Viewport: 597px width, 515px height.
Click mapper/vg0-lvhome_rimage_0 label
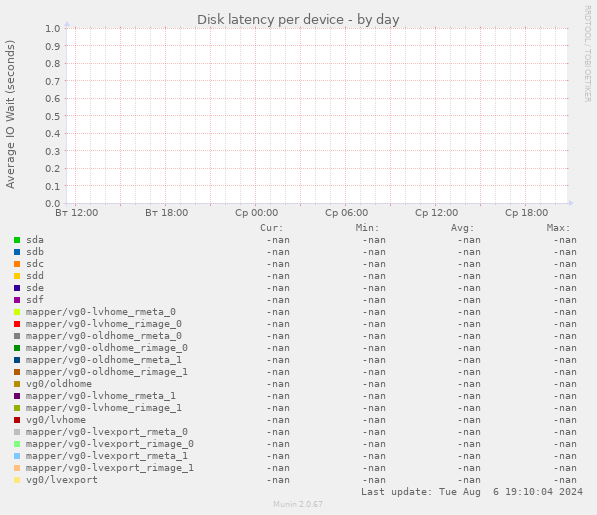click(x=104, y=324)
